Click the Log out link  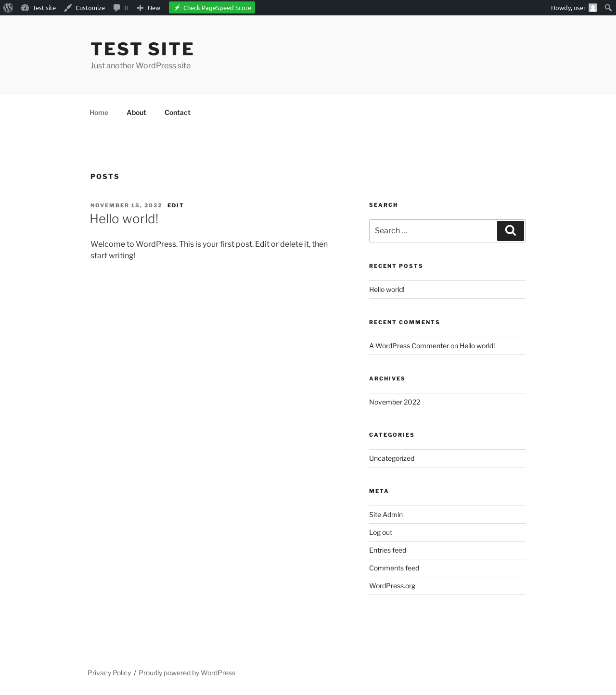click(x=381, y=532)
